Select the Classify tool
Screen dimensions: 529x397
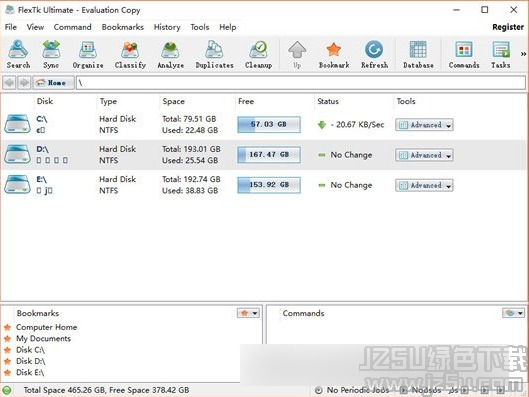pyautogui.click(x=130, y=54)
